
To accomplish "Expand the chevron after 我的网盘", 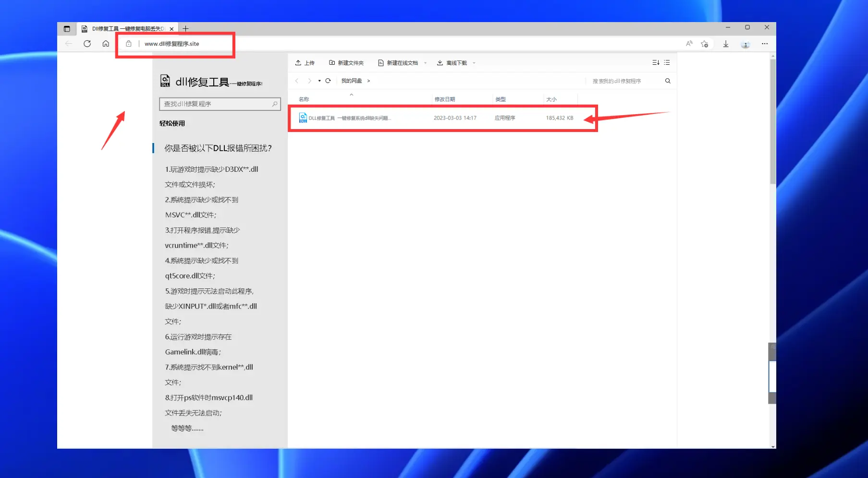I will tap(368, 81).
